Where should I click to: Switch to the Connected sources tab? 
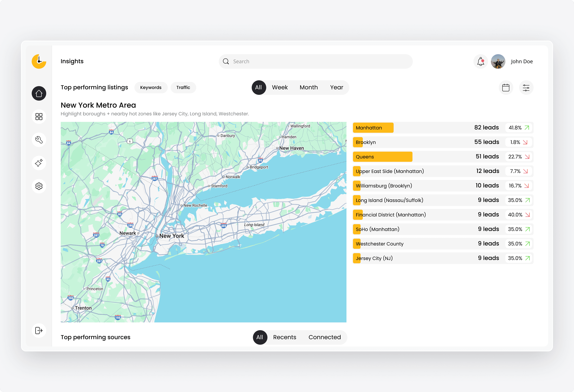[x=325, y=337]
